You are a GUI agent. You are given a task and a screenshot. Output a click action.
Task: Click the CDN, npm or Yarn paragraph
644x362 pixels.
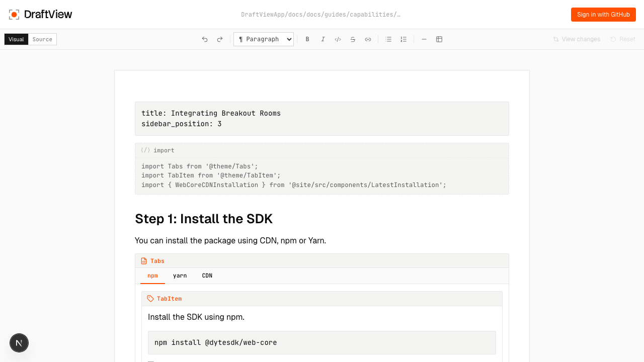230,240
